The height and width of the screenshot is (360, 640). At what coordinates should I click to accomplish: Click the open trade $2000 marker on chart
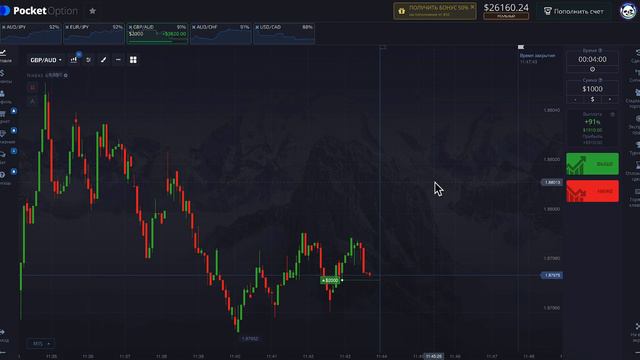(330, 280)
